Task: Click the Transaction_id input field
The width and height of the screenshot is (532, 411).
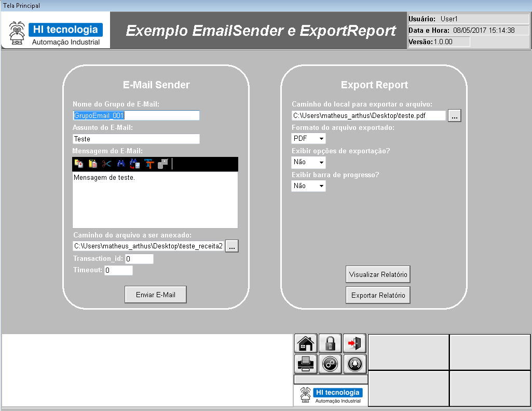Action: 139,259
